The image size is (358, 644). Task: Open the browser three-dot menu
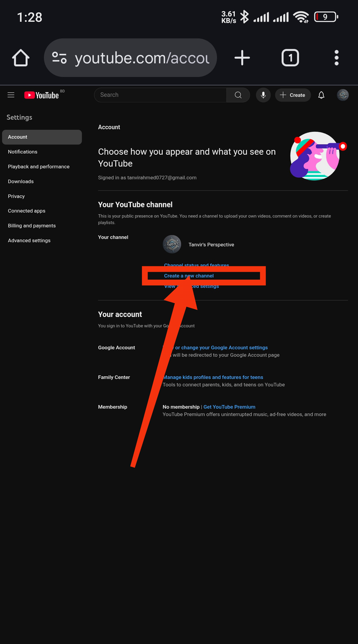pos(337,58)
